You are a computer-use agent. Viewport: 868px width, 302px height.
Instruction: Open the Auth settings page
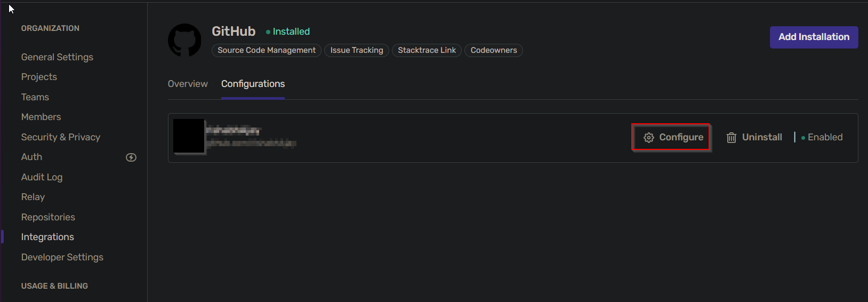point(31,157)
